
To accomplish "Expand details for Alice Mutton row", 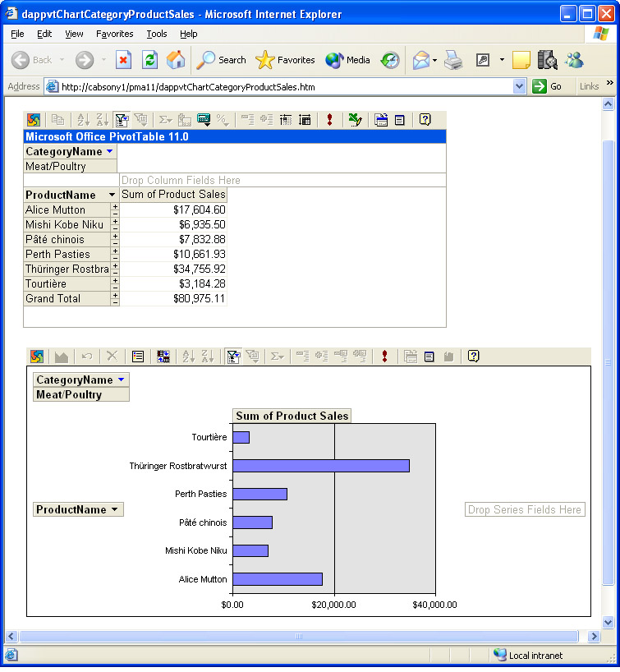I will coord(115,206).
